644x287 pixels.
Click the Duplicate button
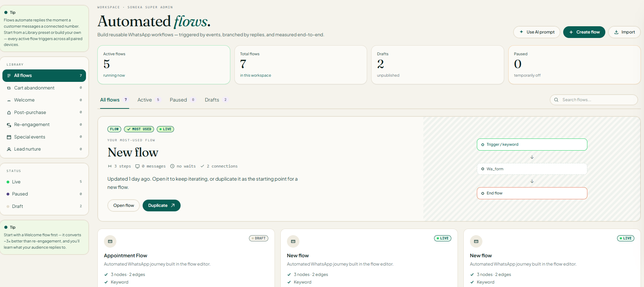coord(162,205)
